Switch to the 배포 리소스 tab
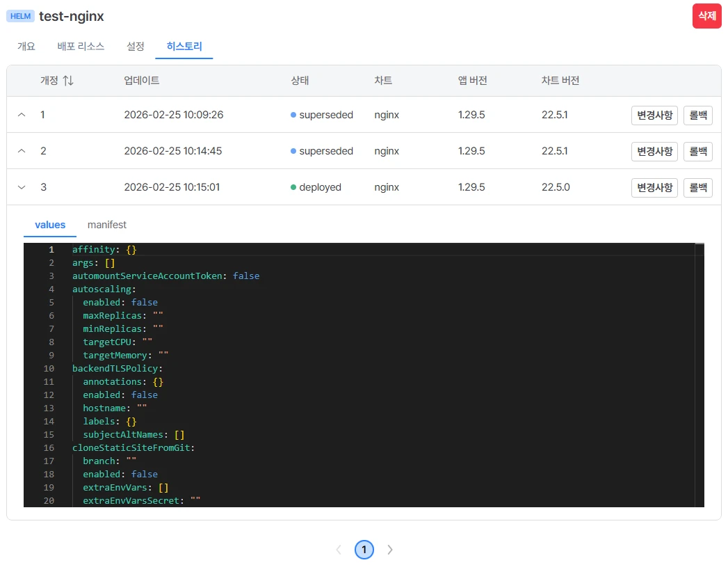Image resolution: width=728 pixels, height=565 pixels. coord(81,47)
